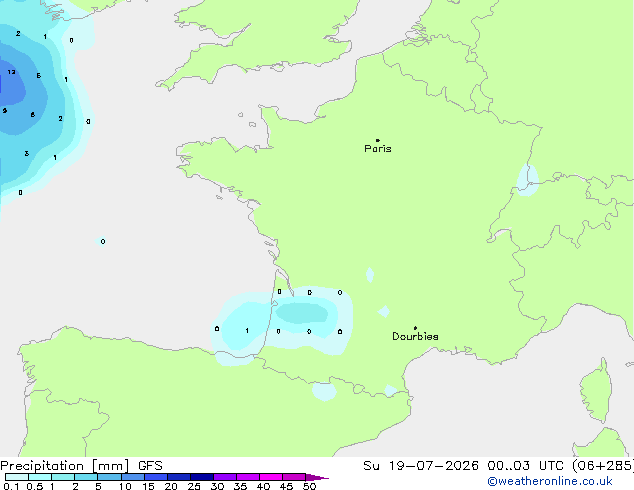Screen dimensions: 634x490
Task: Select the 45 mm legend color swatch
Action: pyautogui.click(x=294, y=477)
